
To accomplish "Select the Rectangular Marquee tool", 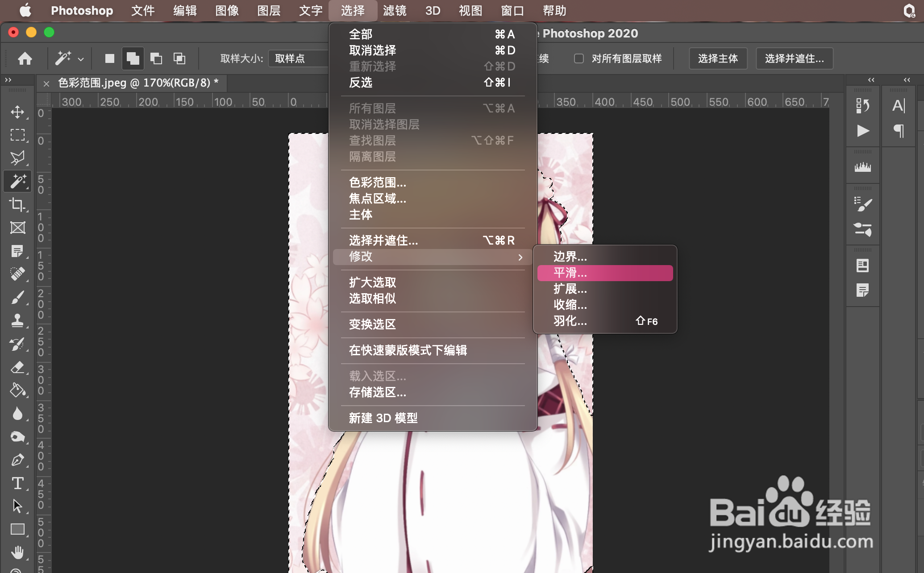I will (17, 135).
